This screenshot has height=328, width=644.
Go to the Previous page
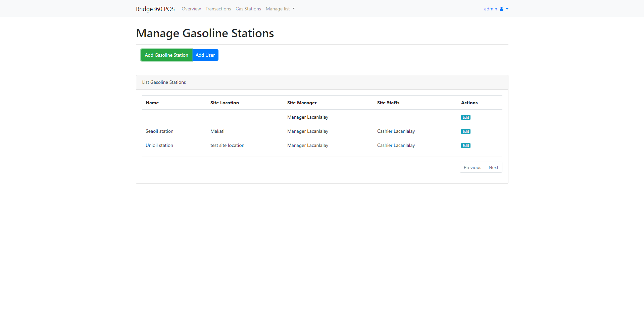[x=472, y=167]
